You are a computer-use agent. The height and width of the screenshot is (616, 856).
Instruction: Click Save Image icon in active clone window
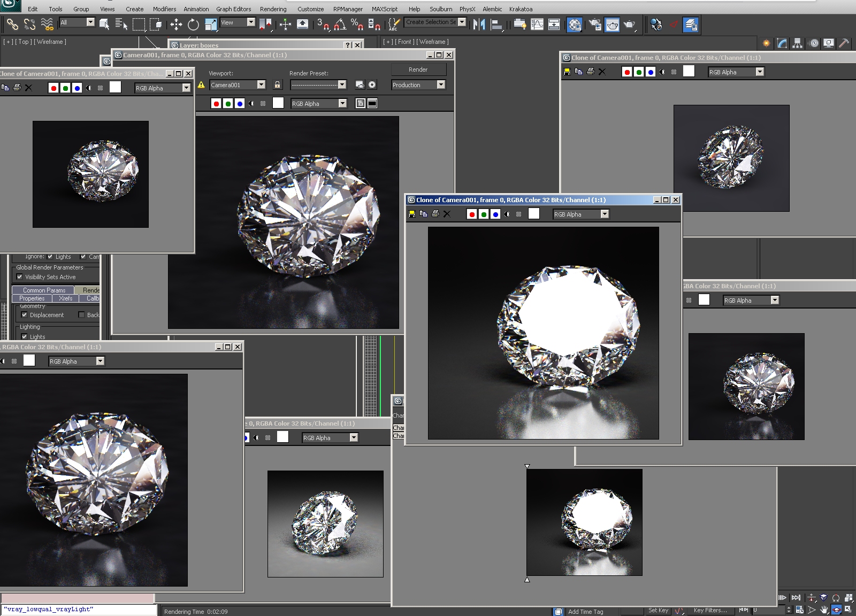pyautogui.click(x=412, y=214)
